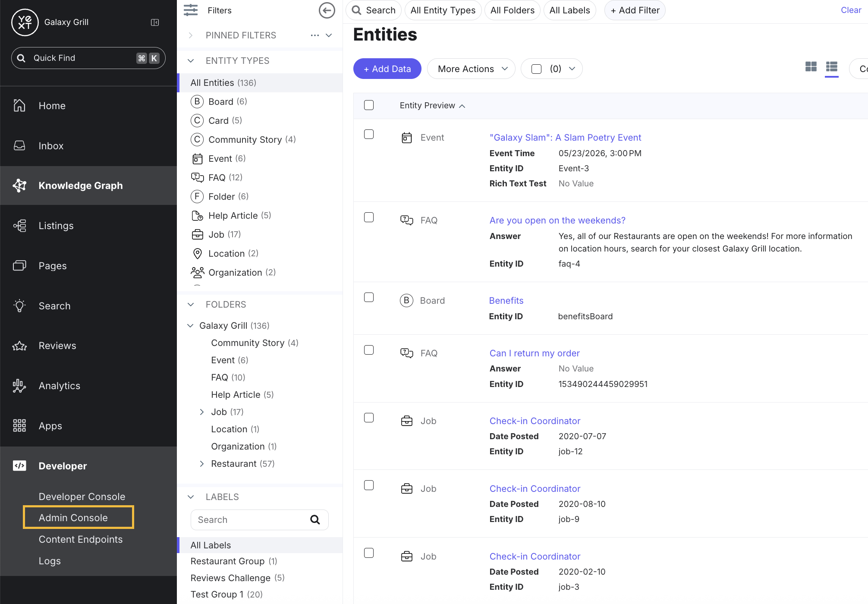The width and height of the screenshot is (868, 604).
Task: Sort by Entity Preview column header
Action: tap(433, 106)
